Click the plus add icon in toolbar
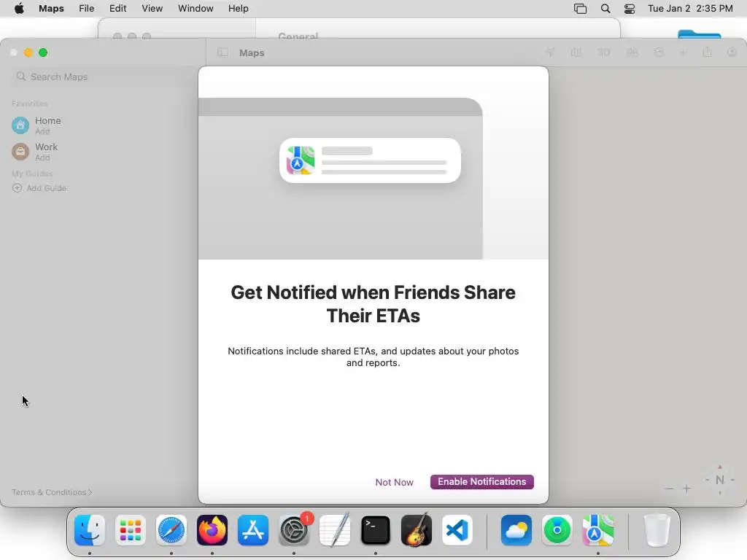747x560 pixels. [683, 52]
